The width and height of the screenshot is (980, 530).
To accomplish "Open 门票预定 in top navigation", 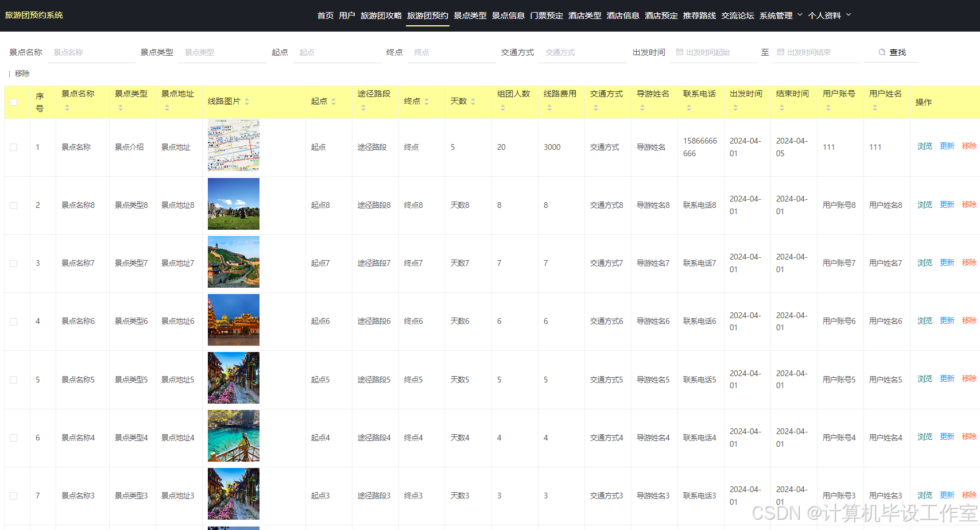I will 547,16.
